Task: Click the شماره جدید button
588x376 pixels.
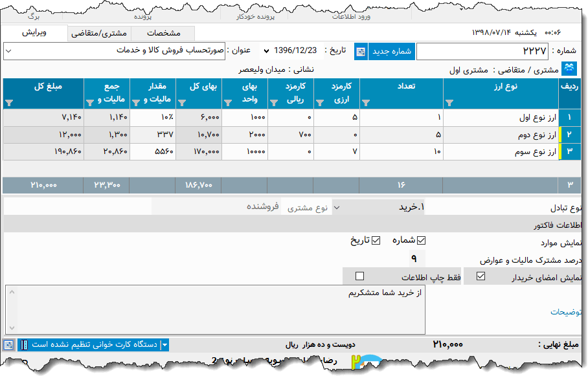Action: click(390, 51)
